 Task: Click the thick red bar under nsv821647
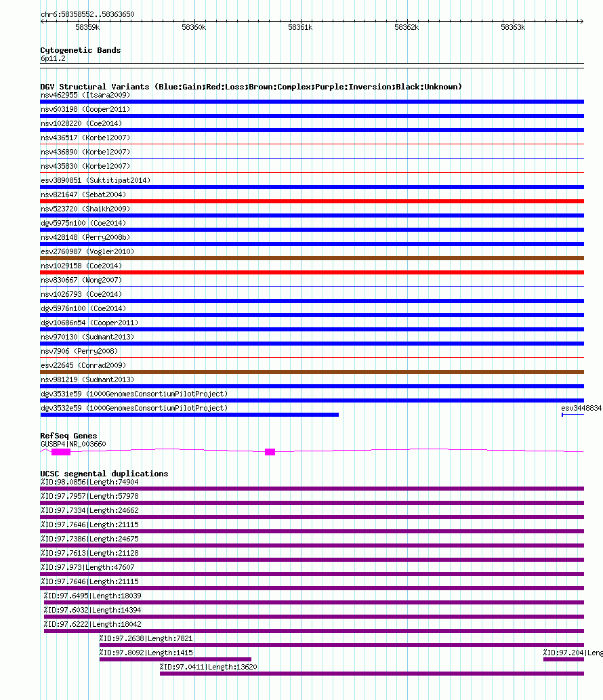click(312, 201)
